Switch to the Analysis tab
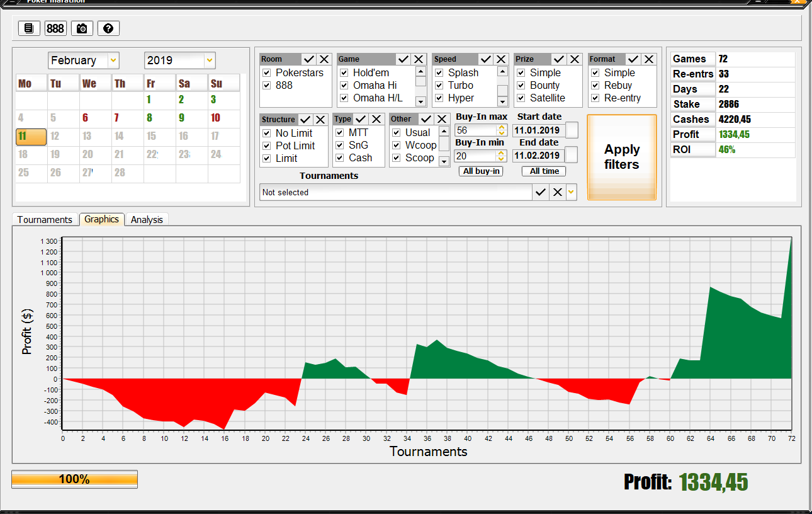 pyautogui.click(x=147, y=220)
